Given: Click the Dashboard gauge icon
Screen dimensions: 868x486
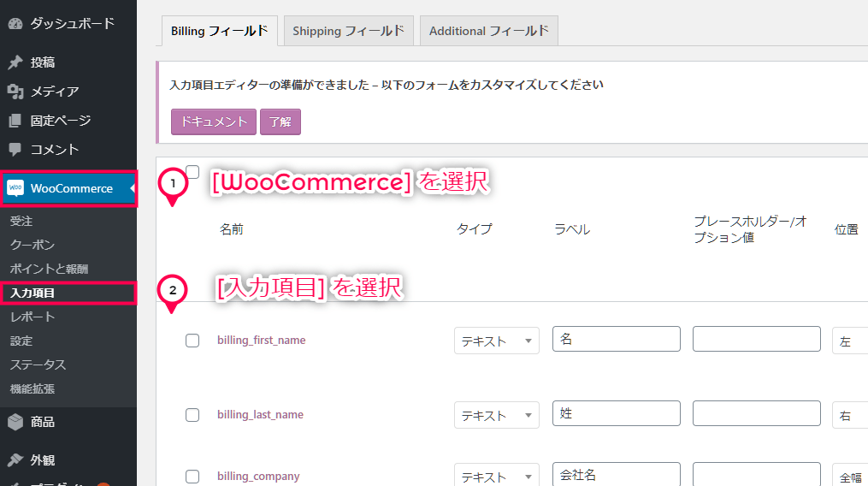Looking at the screenshot, I should [x=15, y=23].
